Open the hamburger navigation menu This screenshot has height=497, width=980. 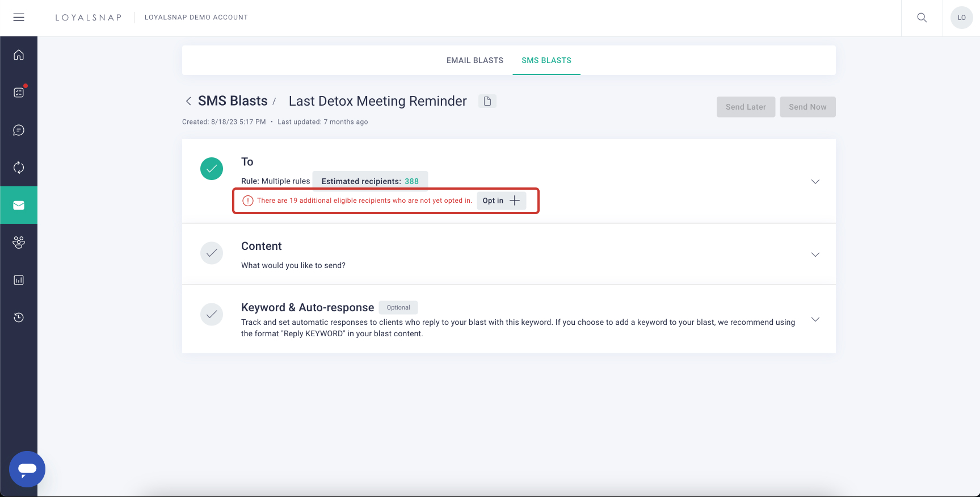[x=19, y=18]
